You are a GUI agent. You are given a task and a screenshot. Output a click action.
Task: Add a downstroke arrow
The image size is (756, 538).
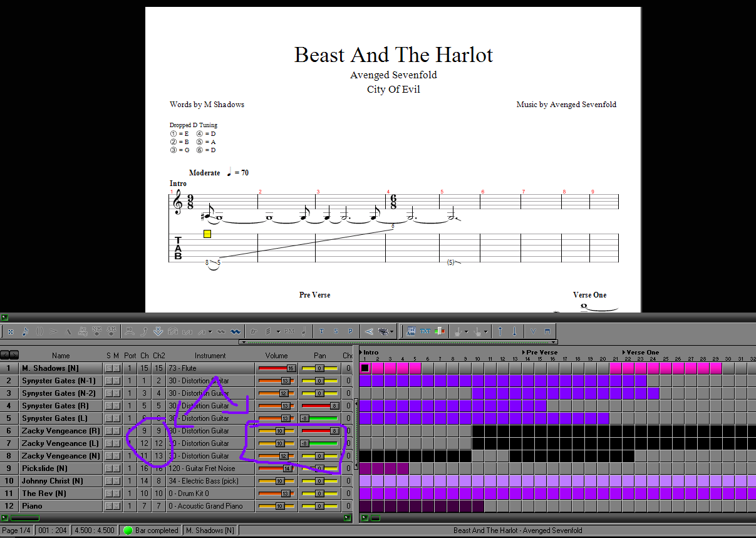(514, 331)
